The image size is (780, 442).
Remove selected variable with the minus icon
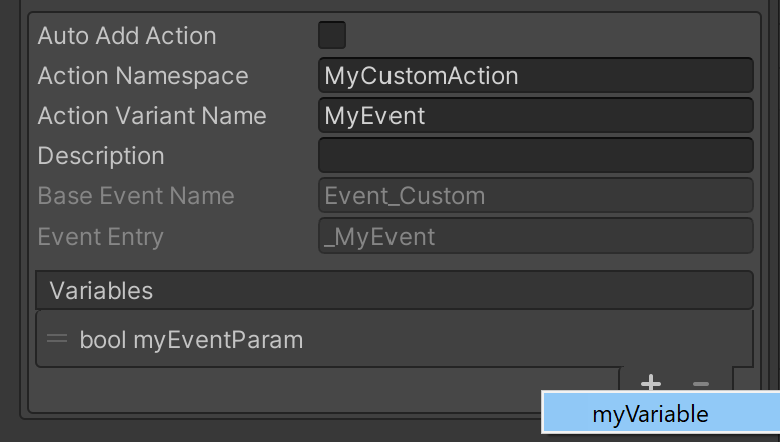click(700, 384)
